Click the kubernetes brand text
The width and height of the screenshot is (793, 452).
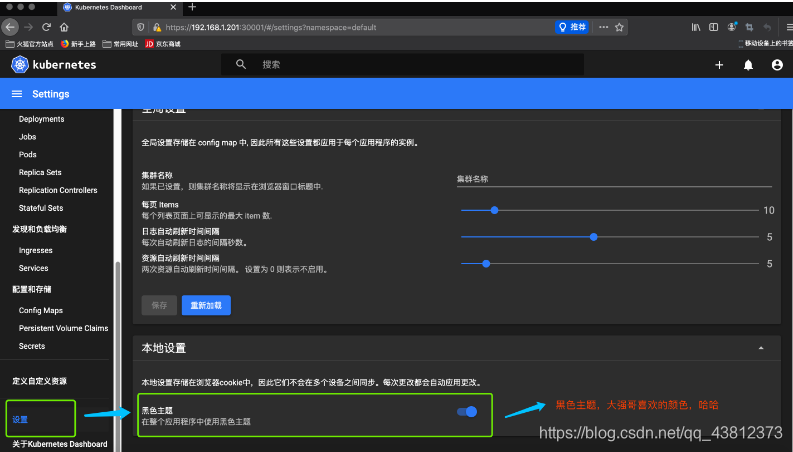64,65
